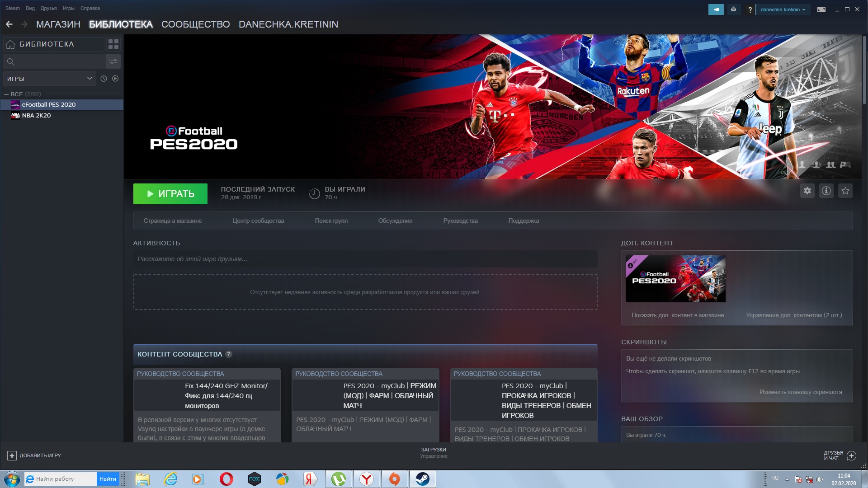Image resolution: width=868 pixels, height=488 pixels.
Task: Click Управление доп. контентом (2 шт.)
Action: [794, 315]
